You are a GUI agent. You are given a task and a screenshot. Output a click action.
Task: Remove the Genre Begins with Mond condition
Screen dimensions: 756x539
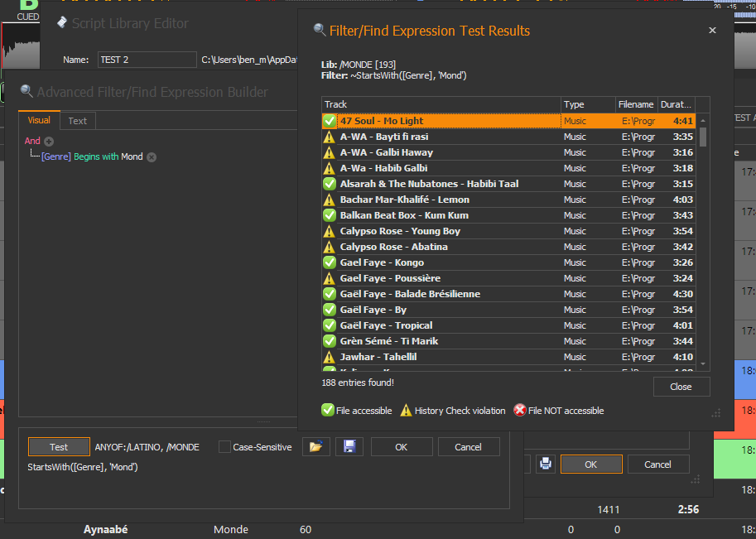coord(152,157)
